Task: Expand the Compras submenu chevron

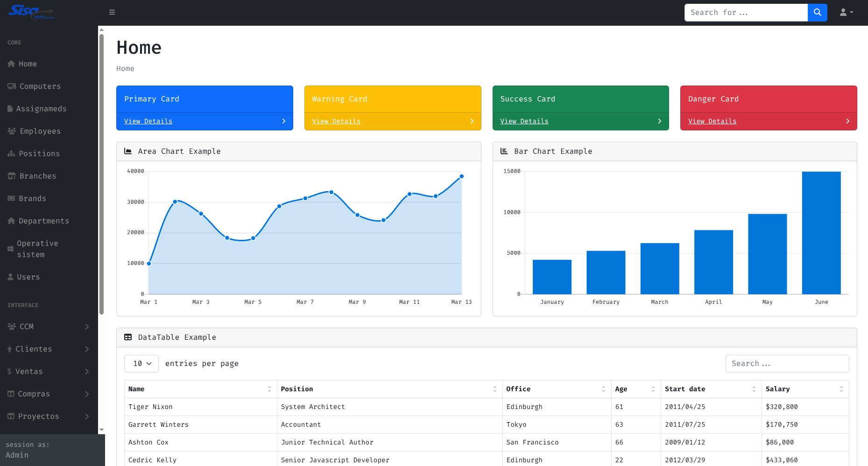Action: pos(87,394)
